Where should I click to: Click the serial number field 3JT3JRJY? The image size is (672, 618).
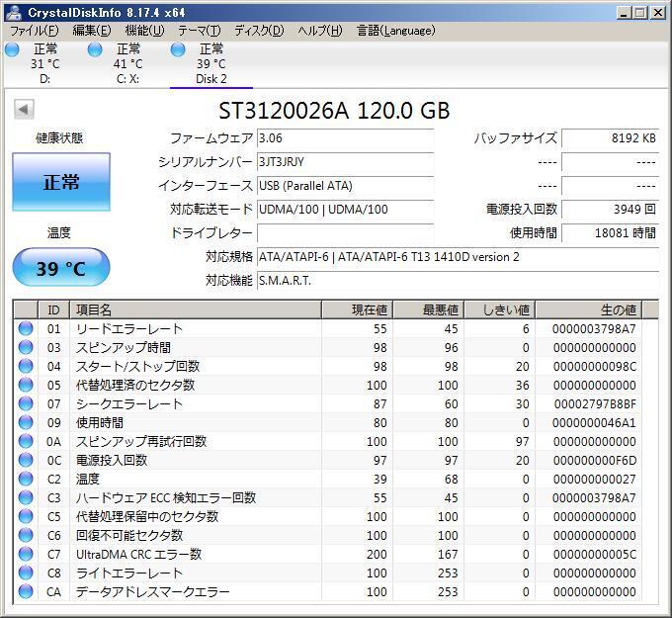(x=346, y=162)
